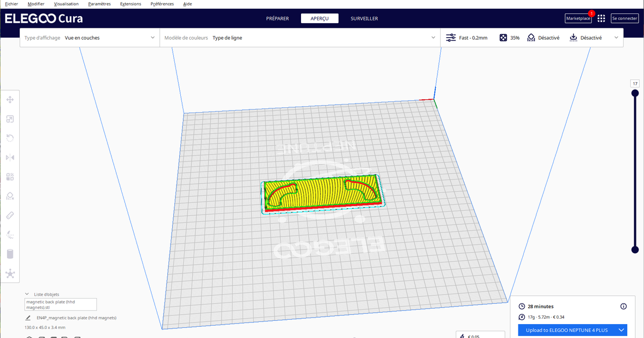The image size is (644, 338).
Task: Click the 35% infill indicator
Action: [509, 38]
